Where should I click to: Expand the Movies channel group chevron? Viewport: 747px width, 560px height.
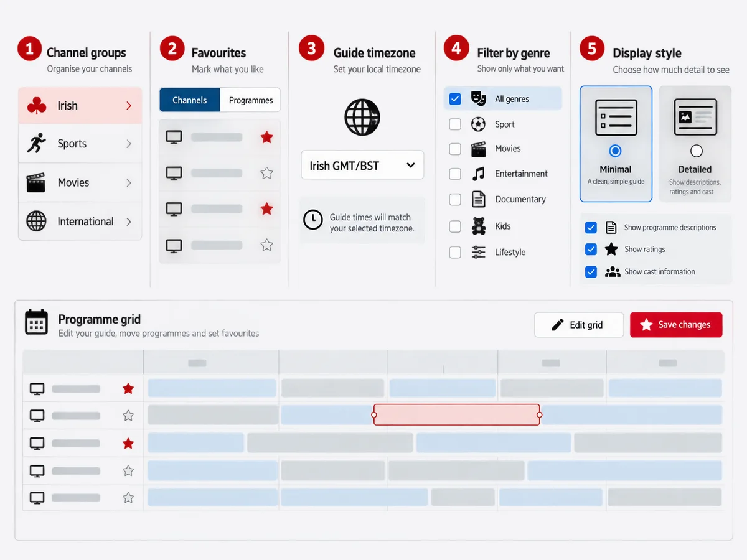129,182
